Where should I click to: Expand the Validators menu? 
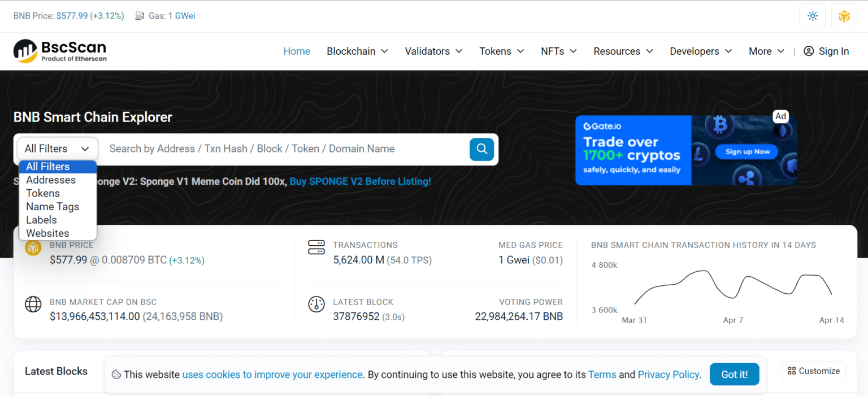[433, 51]
